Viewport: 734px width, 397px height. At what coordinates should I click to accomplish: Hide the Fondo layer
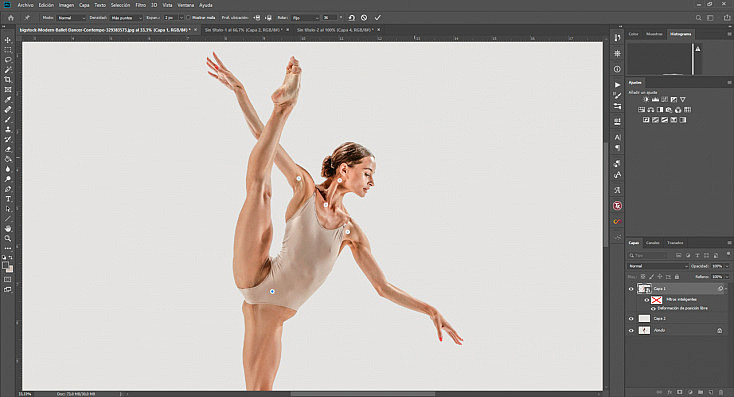click(631, 331)
